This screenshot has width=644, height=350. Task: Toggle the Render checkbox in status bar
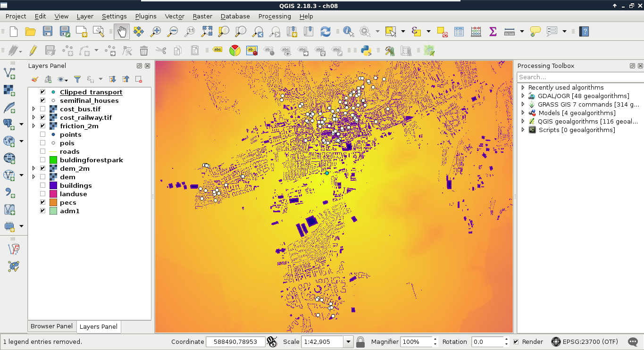coord(516,342)
